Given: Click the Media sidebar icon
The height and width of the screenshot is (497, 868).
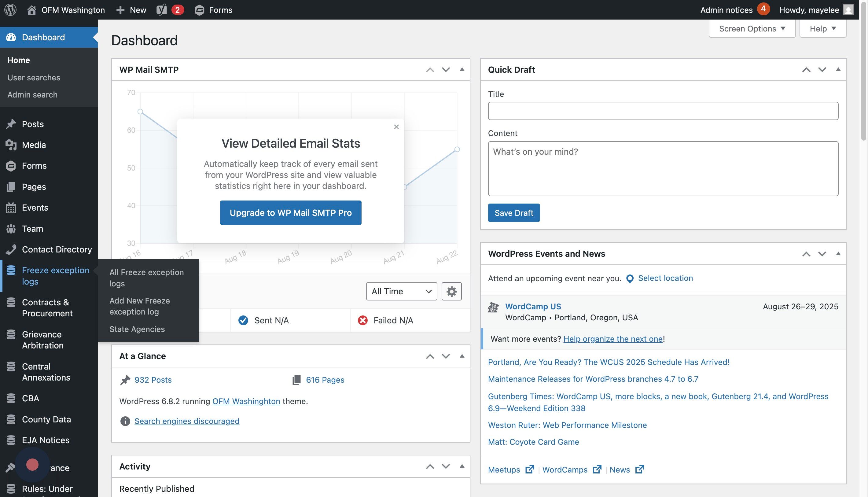Looking at the screenshot, I should click(x=11, y=145).
